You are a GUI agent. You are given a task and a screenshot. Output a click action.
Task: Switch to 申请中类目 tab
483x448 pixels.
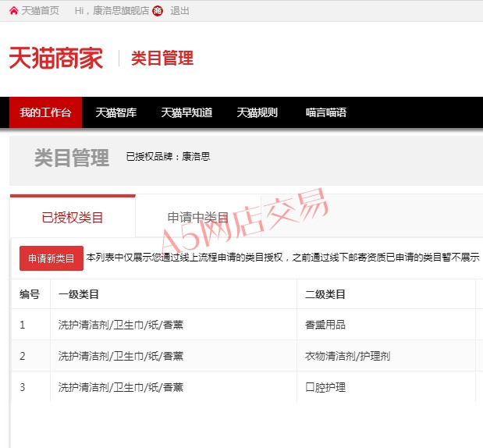[197, 217]
